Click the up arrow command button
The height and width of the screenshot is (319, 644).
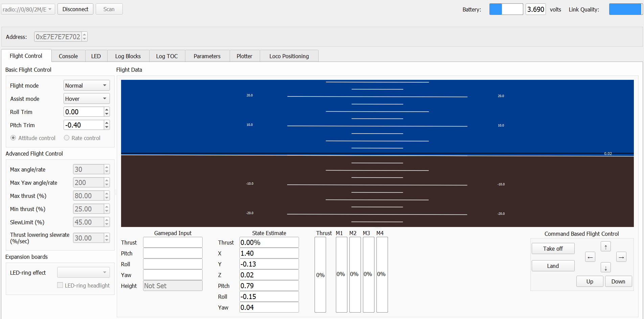(605, 247)
